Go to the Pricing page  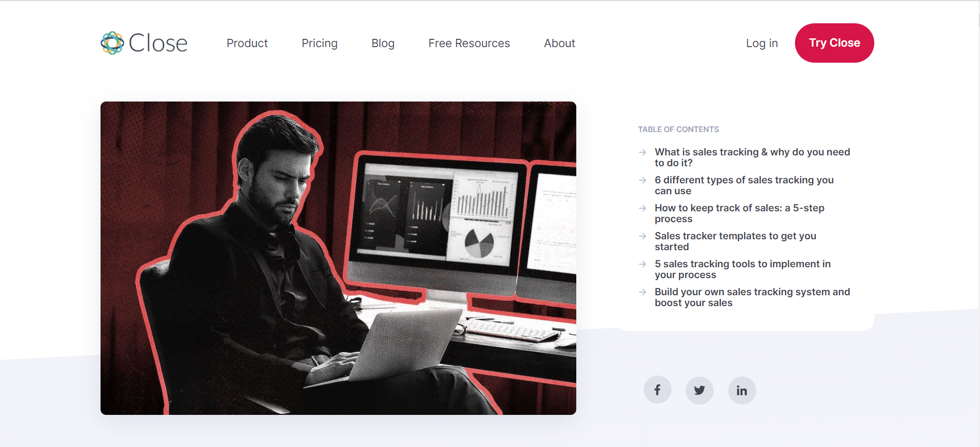coord(319,44)
